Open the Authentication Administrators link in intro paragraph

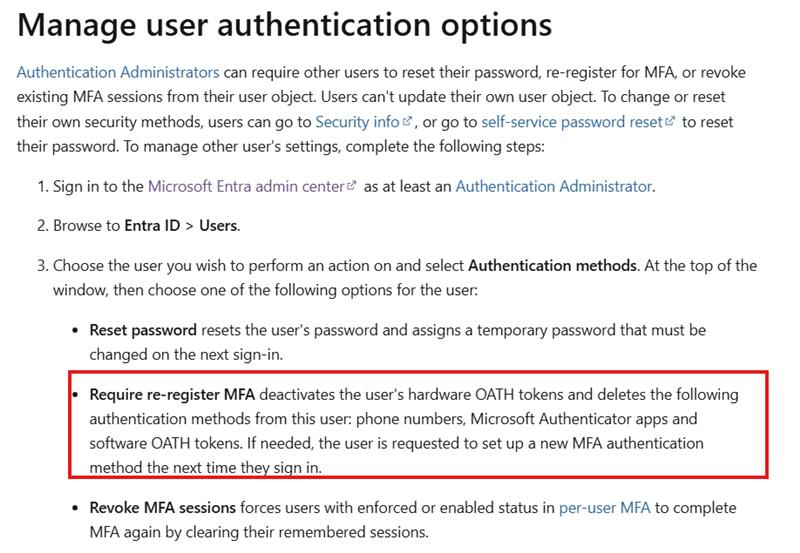118,72
